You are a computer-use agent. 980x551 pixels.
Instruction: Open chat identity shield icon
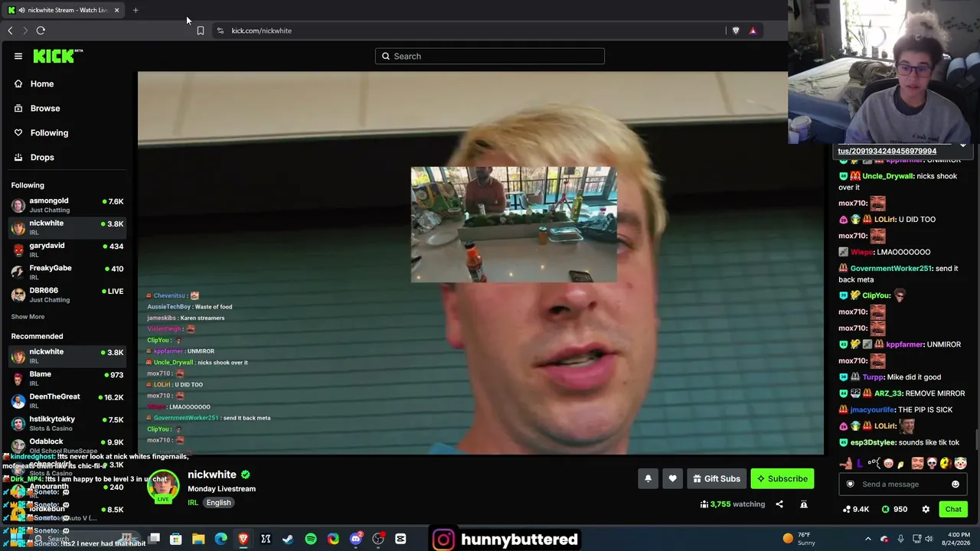click(850, 484)
